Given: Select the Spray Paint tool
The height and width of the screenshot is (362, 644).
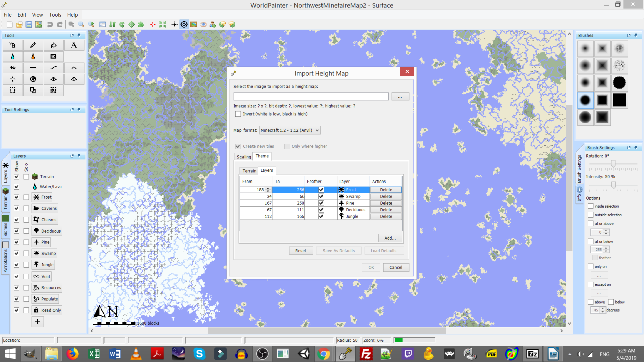Looking at the screenshot, I should (13, 45).
